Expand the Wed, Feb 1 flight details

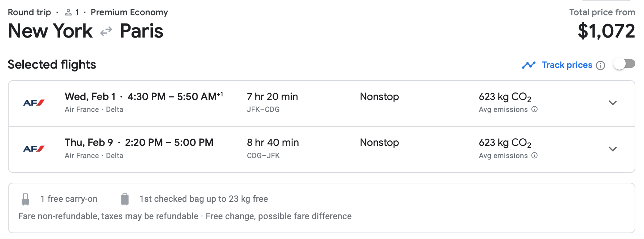click(613, 103)
